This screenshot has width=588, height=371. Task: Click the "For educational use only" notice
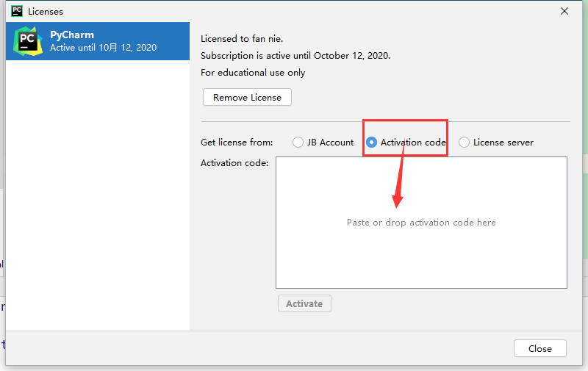(x=253, y=73)
